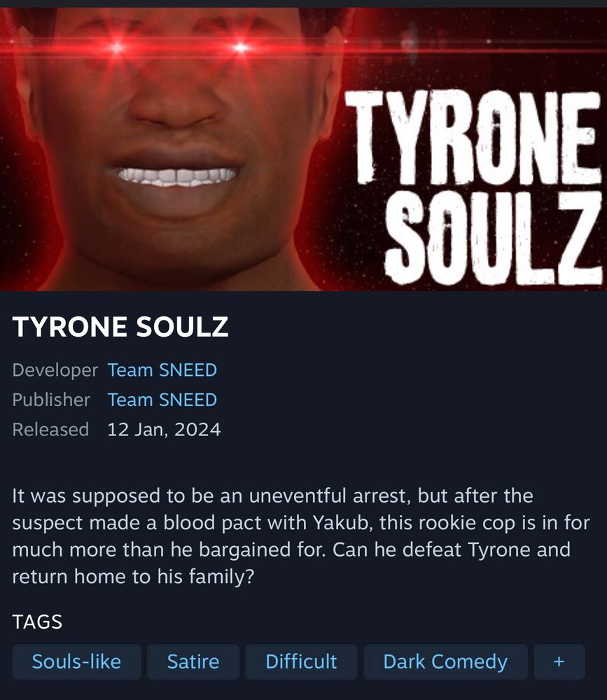The image size is (607, 700).
Task: Expand more tags with the plus button
Action: pyautogui.click(x=559, y=661)
